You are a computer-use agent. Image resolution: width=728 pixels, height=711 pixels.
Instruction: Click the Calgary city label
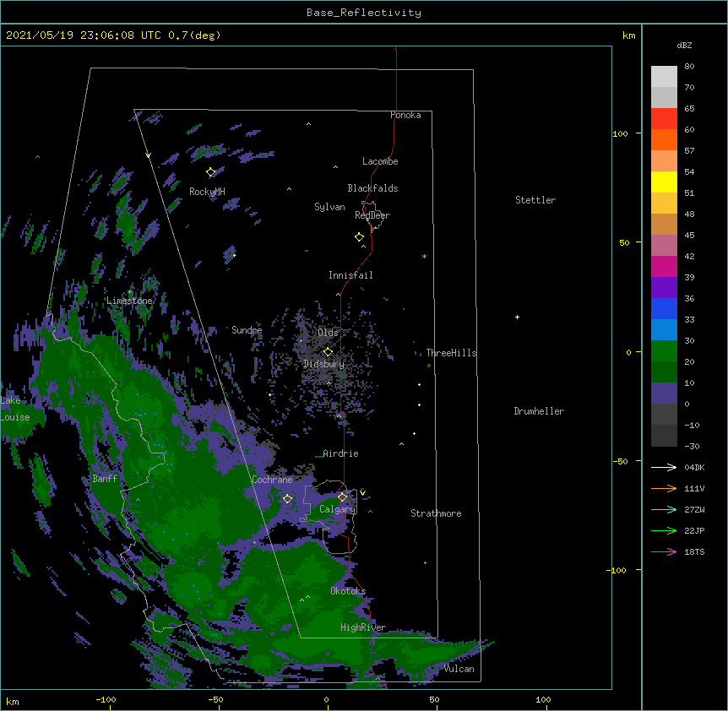(x=338, y=509)
